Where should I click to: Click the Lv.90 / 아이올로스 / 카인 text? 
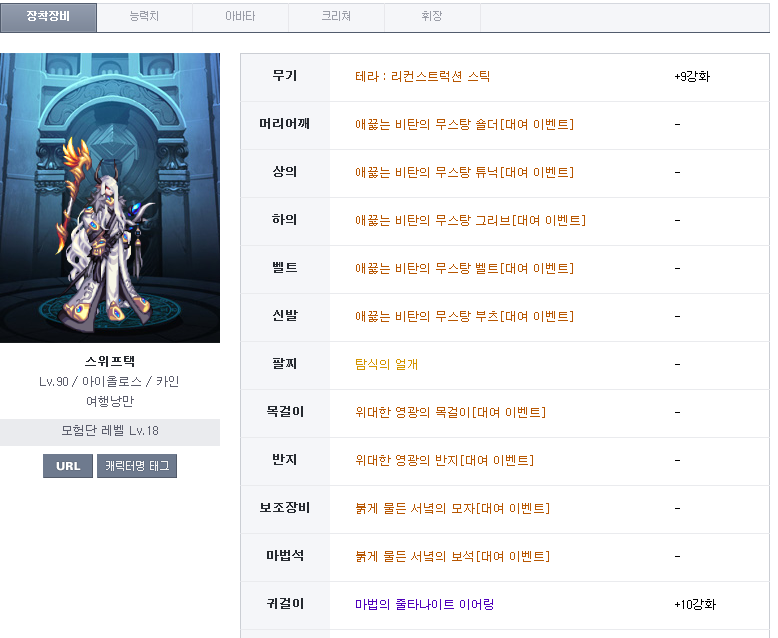[x=110, y=381]
